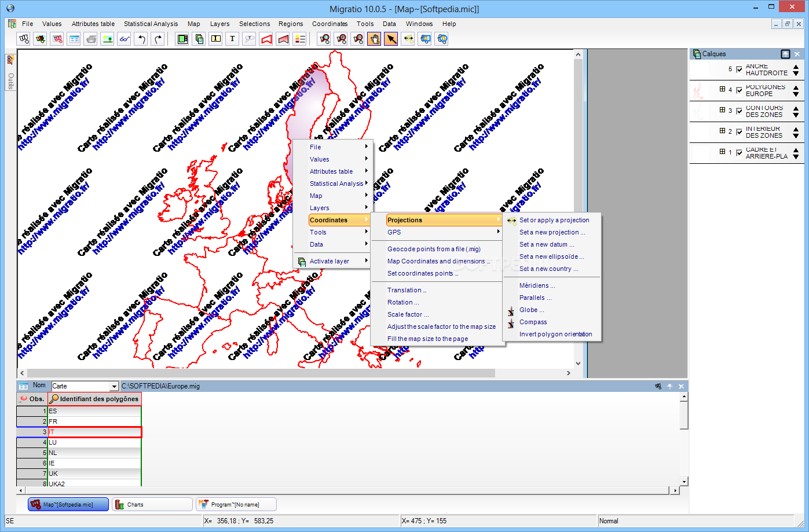Uncheck the ANCRE HAUTDROITE layer checkbox
The image size is (809, 532).
pos(739,69)
